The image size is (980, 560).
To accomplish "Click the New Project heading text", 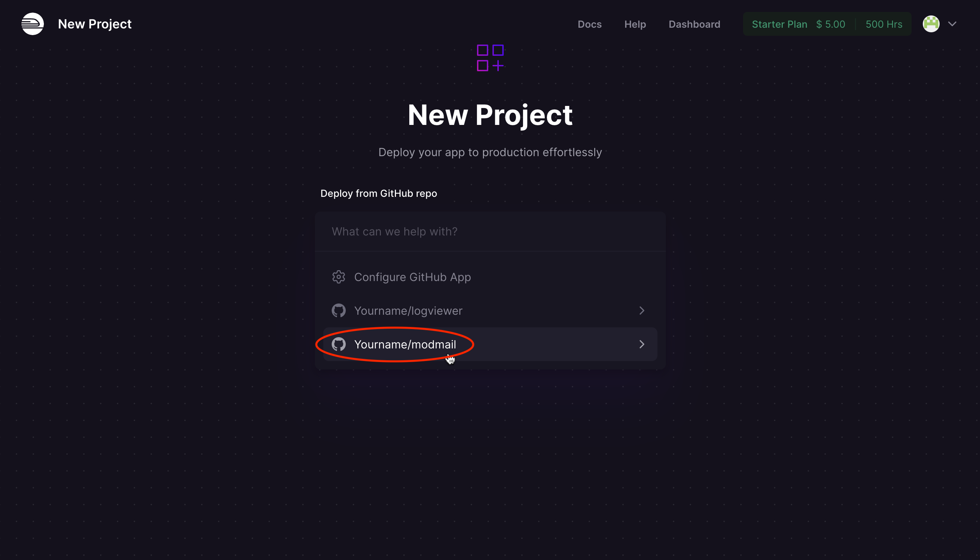I will (x=490, y=115).
